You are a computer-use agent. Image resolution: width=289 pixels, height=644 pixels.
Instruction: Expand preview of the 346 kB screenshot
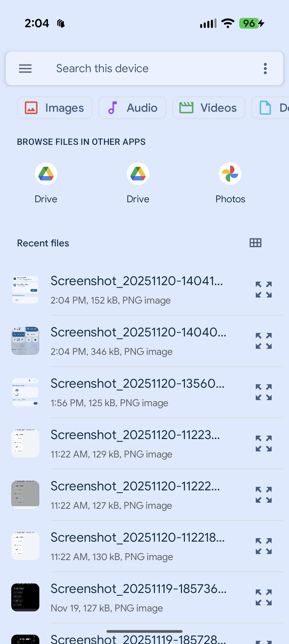point(264,341)
